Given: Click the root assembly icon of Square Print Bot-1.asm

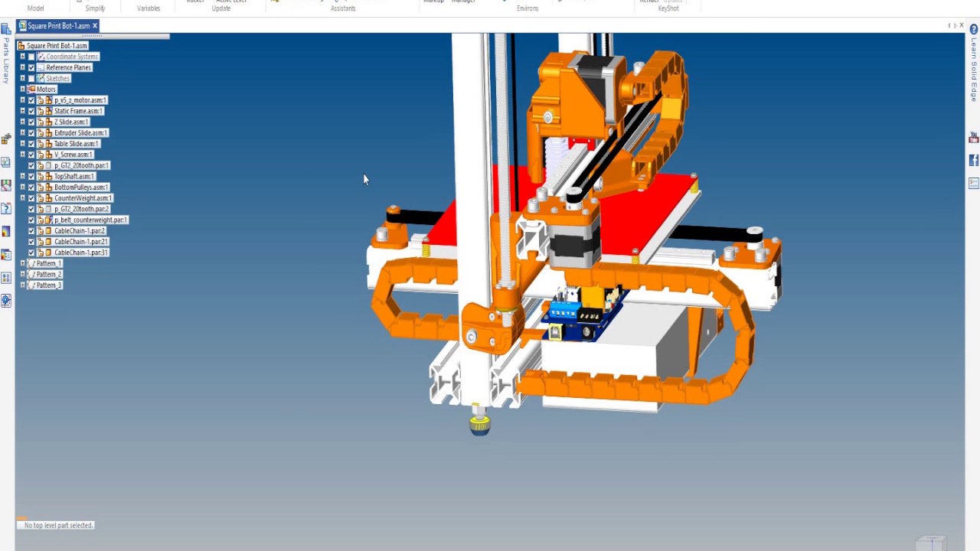Looking at the screenshot, I should (x=21, y=46).
